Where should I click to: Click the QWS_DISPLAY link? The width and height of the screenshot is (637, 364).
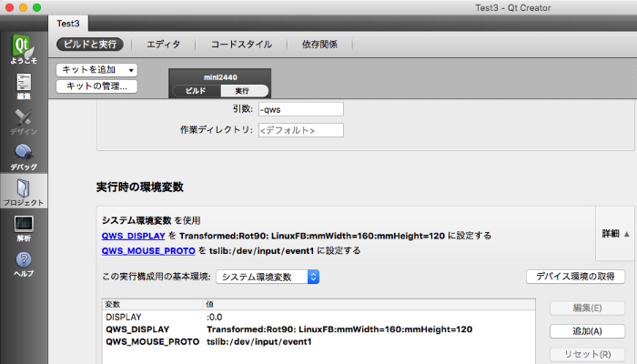133,236
